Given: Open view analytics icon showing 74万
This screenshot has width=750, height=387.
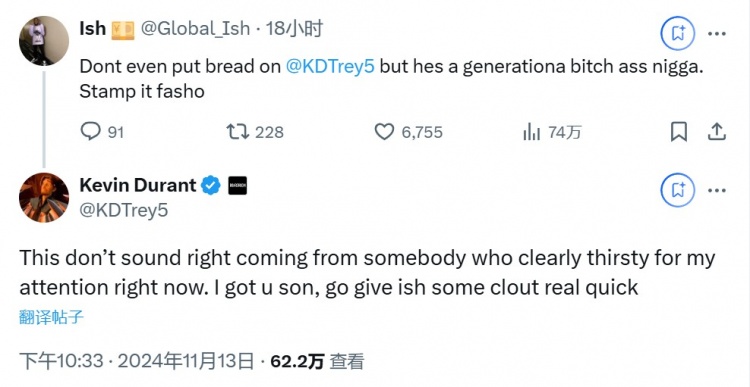Looking at the screenshot, I should [x=531, y=132].
